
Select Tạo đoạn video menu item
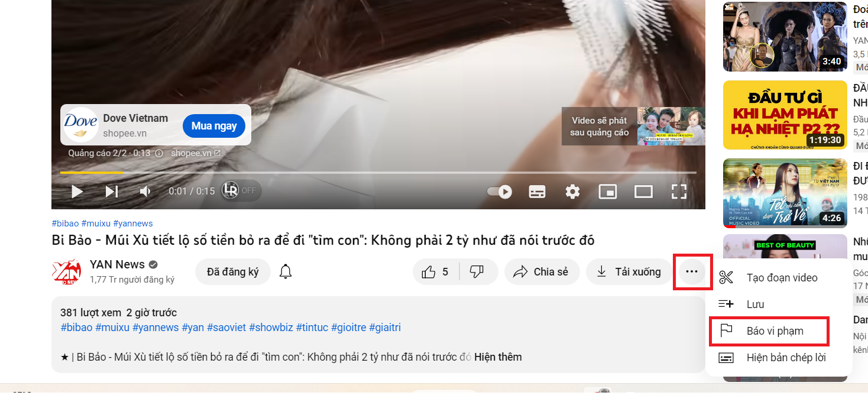click(x=779, y=278)
